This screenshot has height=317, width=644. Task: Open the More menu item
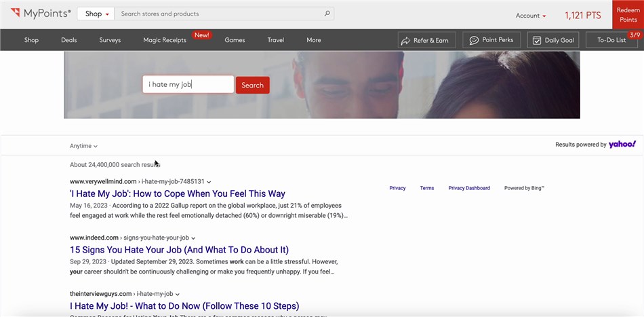pos(314,40)
